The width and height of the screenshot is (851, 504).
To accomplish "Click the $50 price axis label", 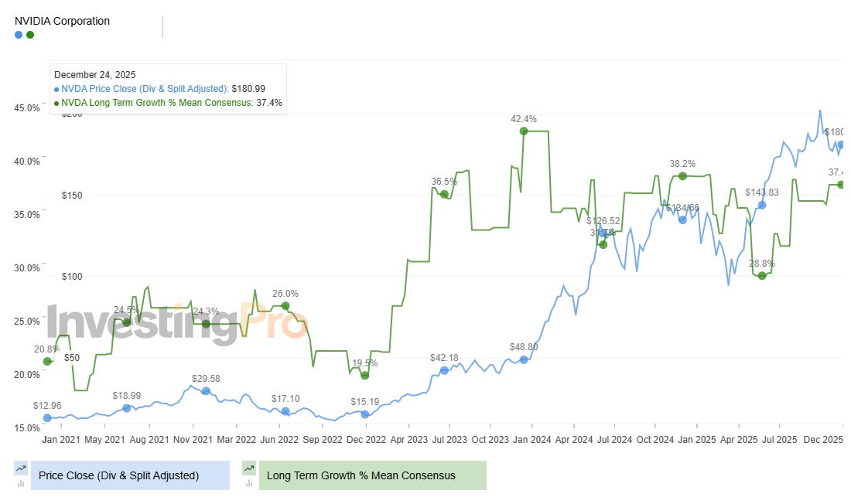I will [72, 358].
